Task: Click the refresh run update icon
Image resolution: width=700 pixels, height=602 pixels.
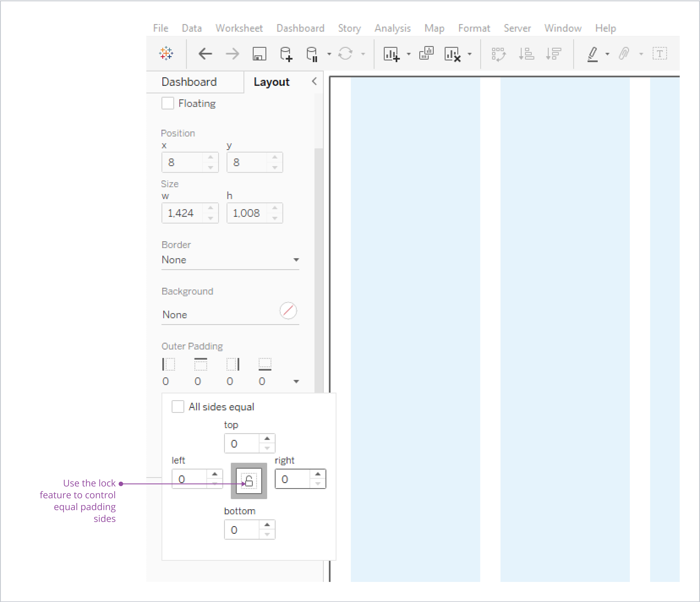Action: 345,53
